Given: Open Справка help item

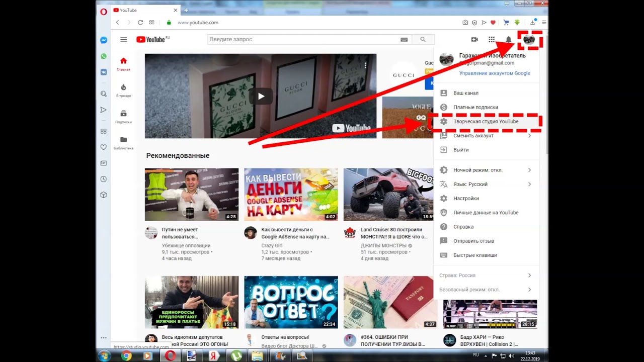Looking at the screenshot, I should click(x=486, y=227).
